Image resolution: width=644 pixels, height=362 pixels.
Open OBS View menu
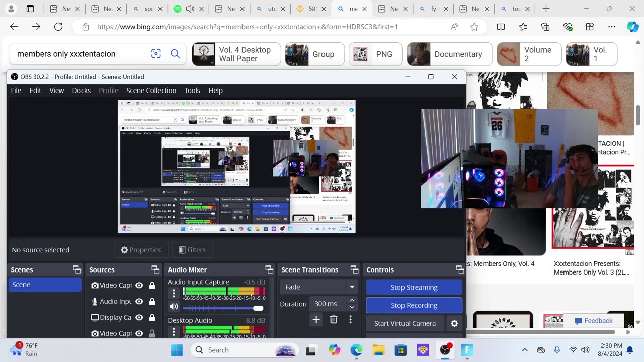[x=57, y=90]
